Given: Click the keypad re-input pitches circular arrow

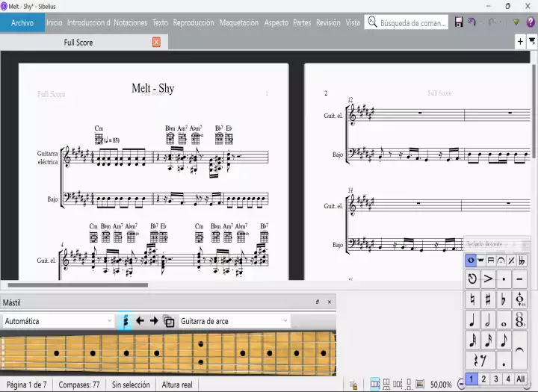Looking at the screenshot, I should click(x=472, y=279).
